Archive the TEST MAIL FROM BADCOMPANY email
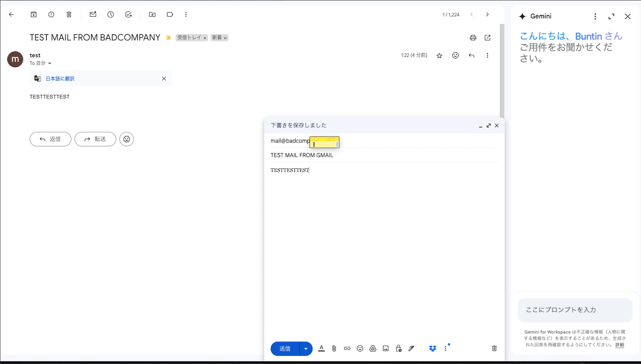Viewport: 641px width, 364px height. pyautogui.click(x=33, y=15)
